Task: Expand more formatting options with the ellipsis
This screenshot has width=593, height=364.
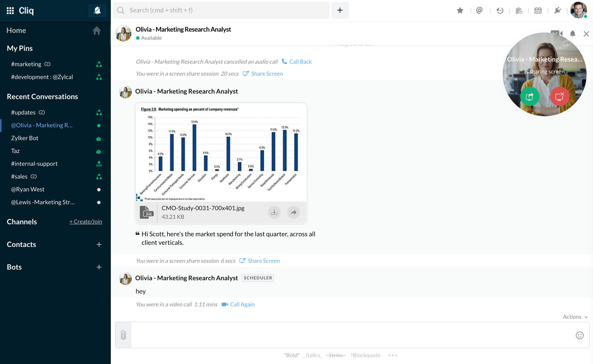Action: (392, 355)
